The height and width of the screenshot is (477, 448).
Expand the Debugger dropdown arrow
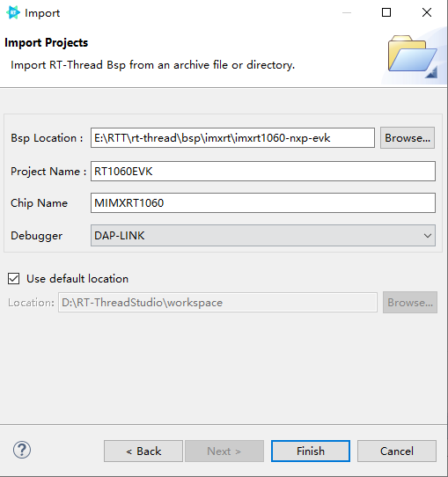[428, 236]
